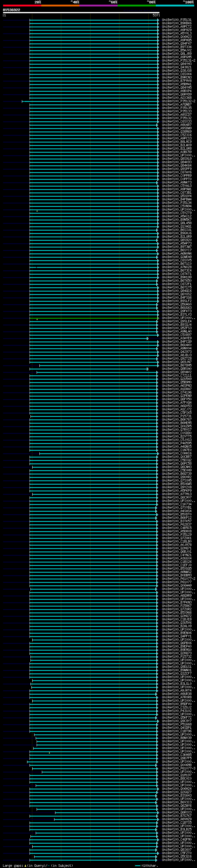Select hit label UniRef100_P35135
197x868 pixels.
(177, 108)
